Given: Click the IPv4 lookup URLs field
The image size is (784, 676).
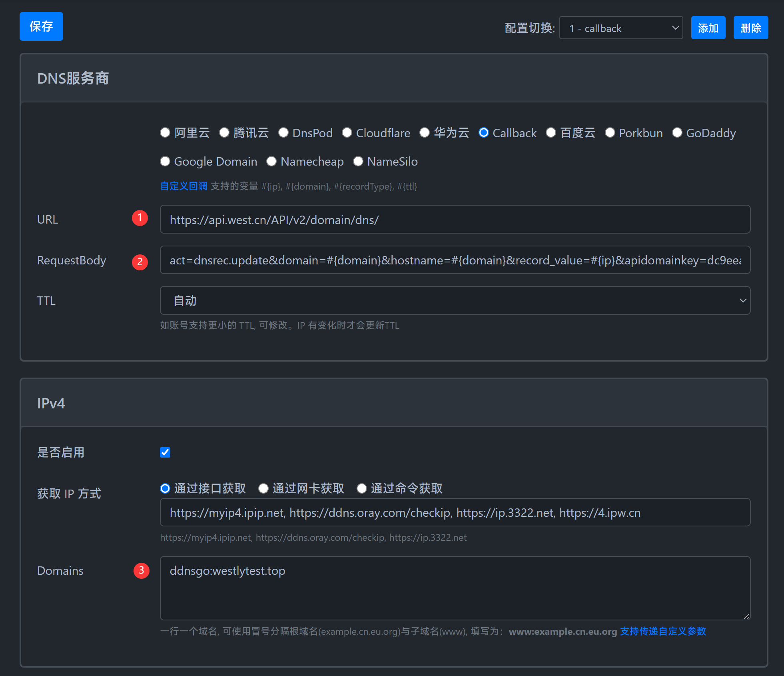Looking at the screenshot, I should click(455, 513).
